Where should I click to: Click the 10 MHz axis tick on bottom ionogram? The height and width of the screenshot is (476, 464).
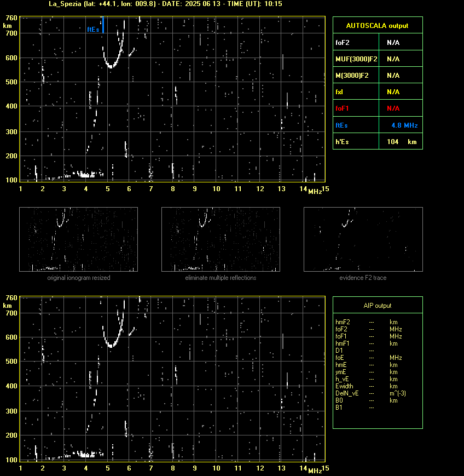216,468
